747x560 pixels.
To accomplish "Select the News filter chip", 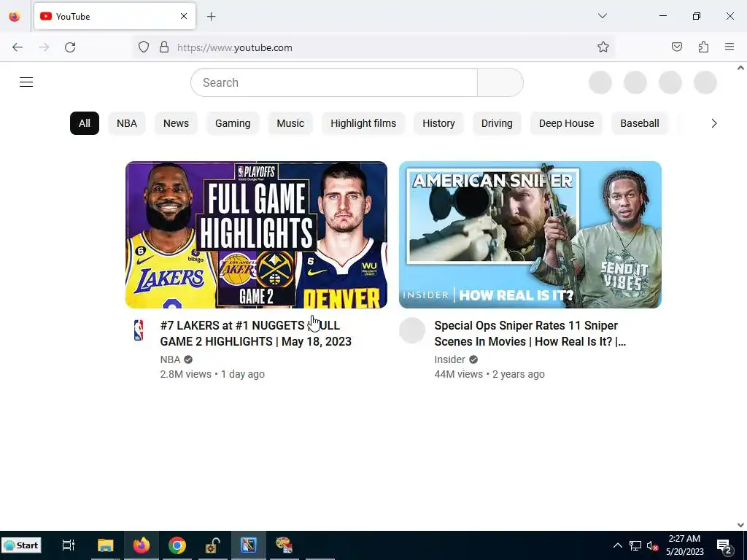I will (176, 123).
